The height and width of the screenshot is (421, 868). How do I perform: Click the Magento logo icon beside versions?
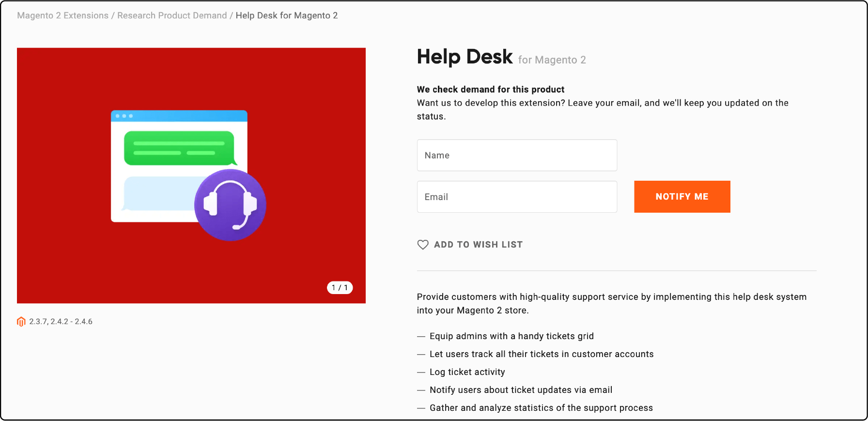(x=21, y=322)
